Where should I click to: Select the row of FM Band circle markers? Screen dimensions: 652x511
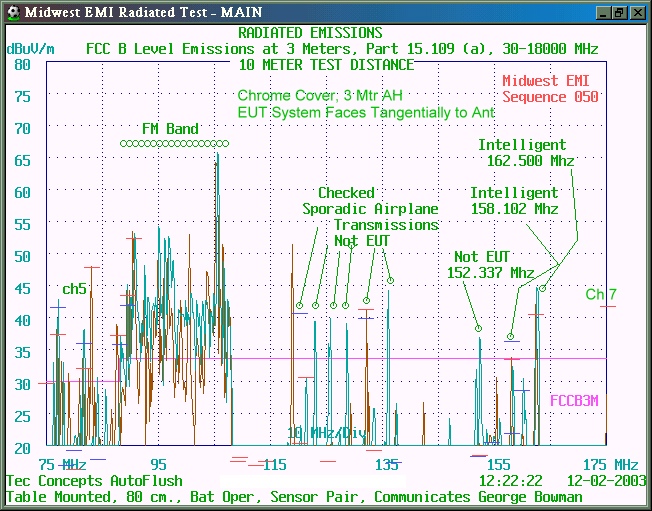(175, 144)
